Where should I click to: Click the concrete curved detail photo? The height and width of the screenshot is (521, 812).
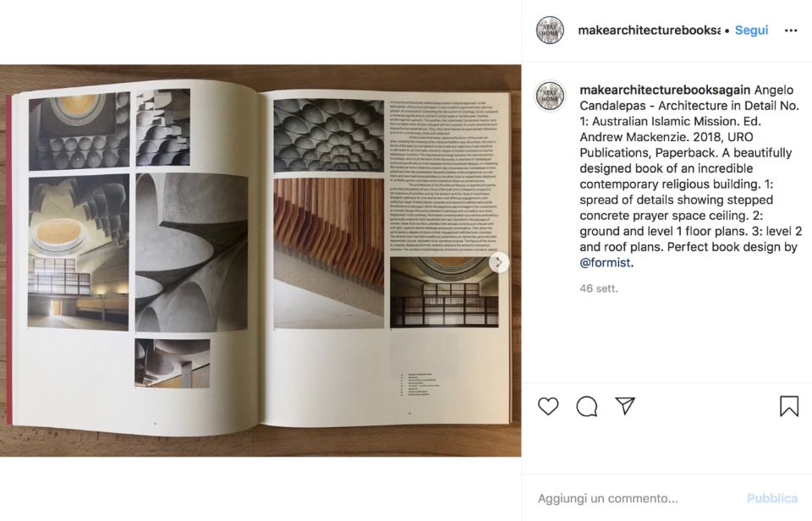pos(191,252)
